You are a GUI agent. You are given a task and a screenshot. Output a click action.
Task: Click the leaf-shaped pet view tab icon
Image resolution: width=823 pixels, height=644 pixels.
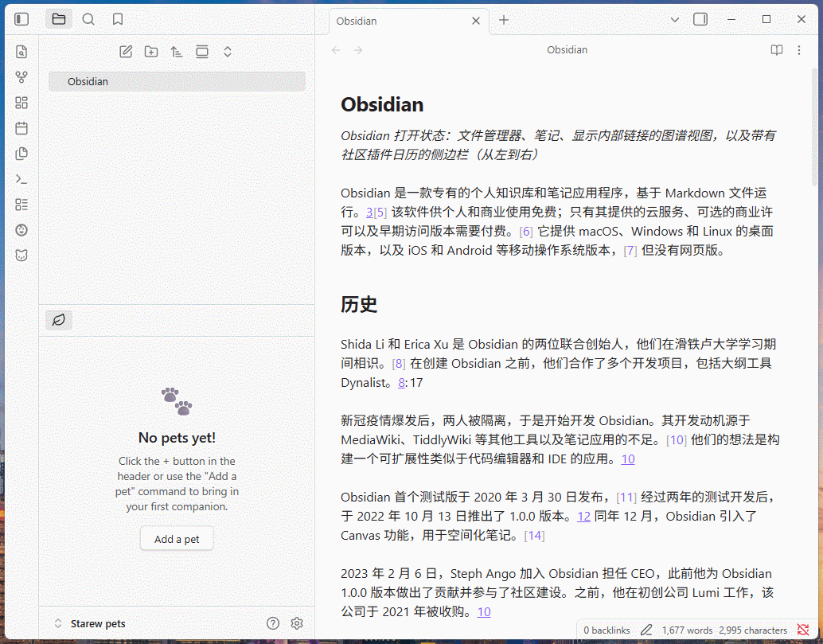pyautogui.click(x=59, y=320)
